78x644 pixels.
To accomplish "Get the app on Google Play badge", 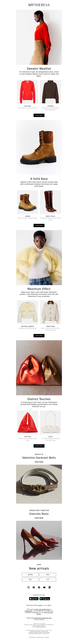I will pos(45,599).
